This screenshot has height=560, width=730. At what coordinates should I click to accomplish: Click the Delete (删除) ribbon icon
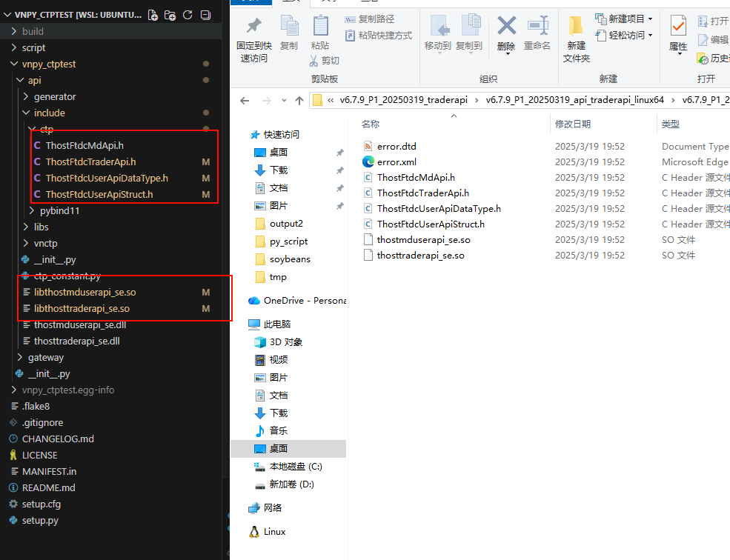click(506, 34)
